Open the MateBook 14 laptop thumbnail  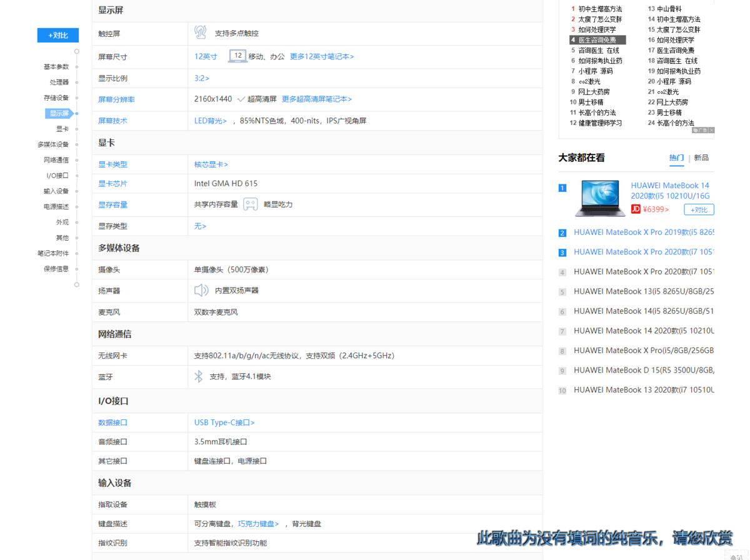600,198
